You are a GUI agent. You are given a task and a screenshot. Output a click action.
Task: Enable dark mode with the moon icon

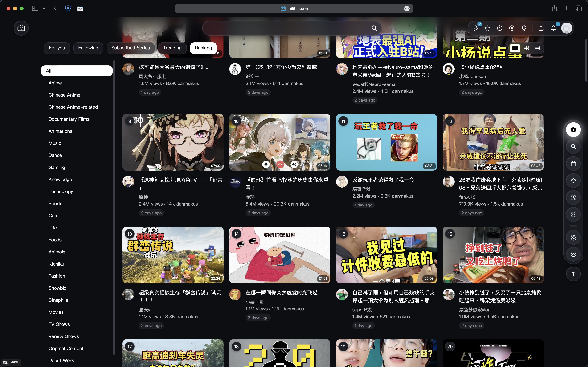573,237
